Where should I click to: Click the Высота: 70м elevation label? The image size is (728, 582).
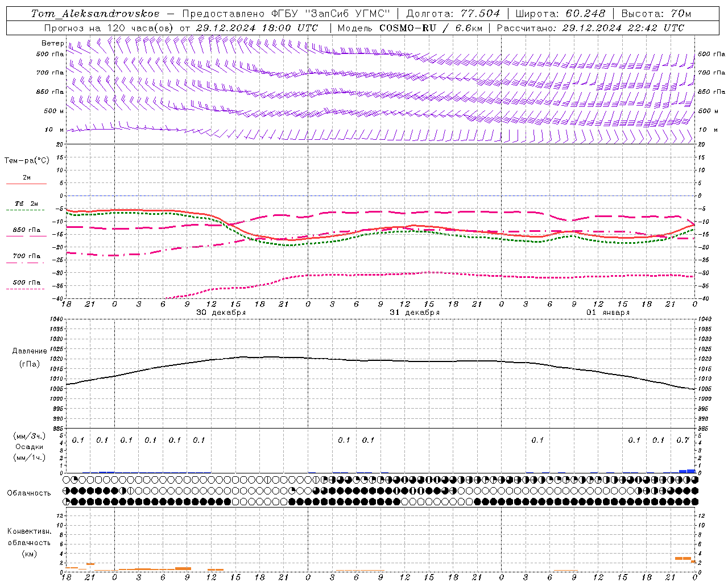coord(656,14)
